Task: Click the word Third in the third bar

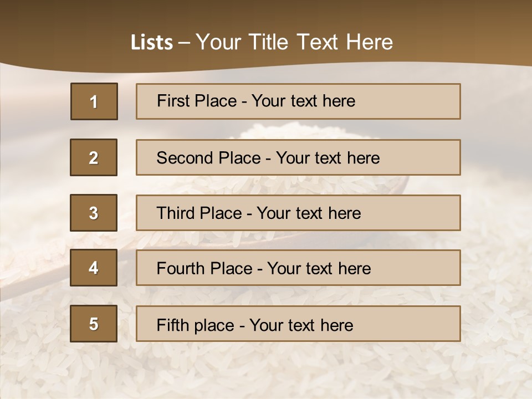Action: point(176,213)
